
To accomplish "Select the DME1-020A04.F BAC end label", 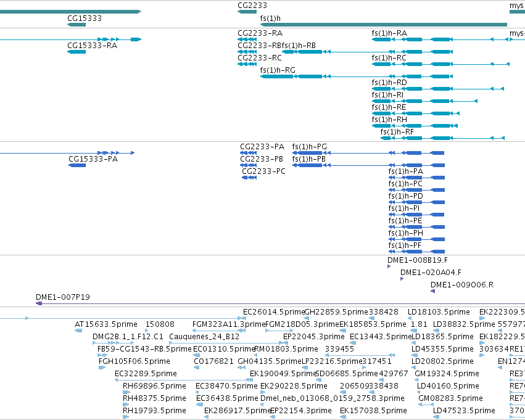I will click(431, 273).
